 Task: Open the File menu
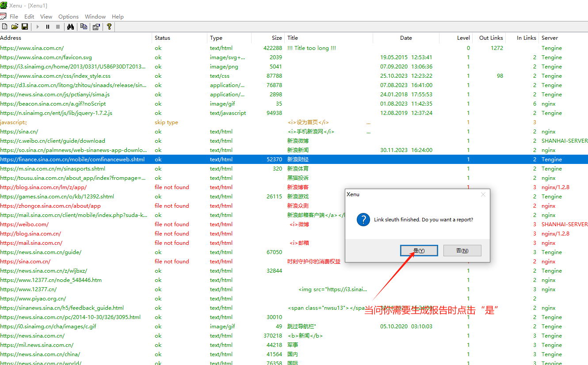pos(14,17)
